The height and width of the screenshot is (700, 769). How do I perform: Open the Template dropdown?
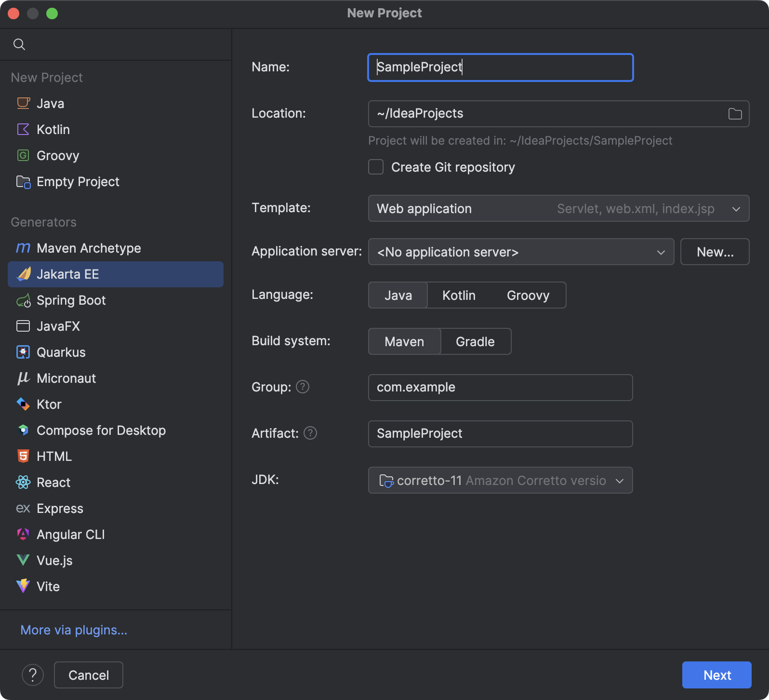(x=558, y=208)
